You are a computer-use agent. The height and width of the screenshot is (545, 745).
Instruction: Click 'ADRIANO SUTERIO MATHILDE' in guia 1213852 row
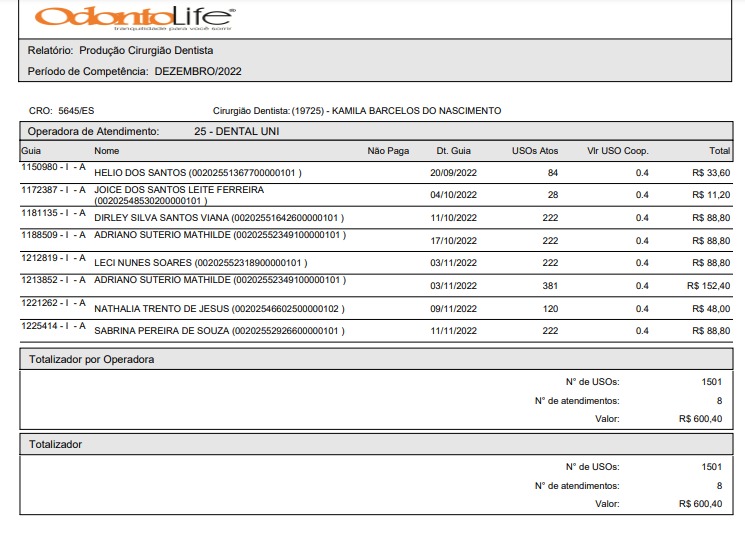162,280
